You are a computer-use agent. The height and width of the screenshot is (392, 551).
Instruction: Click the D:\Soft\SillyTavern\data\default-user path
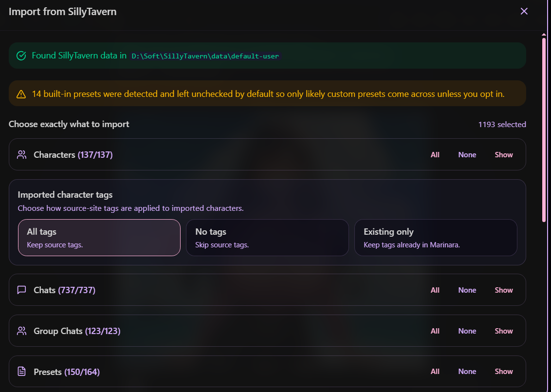[205, 56]
